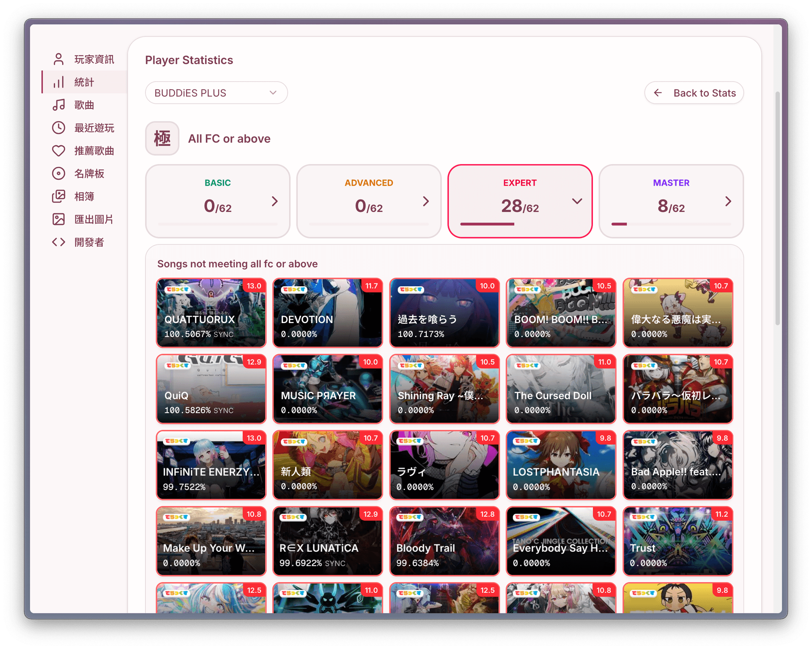Collapse the EXPERT difficulty song list
The height and width of the screenshot is (649, 812).
tap(578, 202)
